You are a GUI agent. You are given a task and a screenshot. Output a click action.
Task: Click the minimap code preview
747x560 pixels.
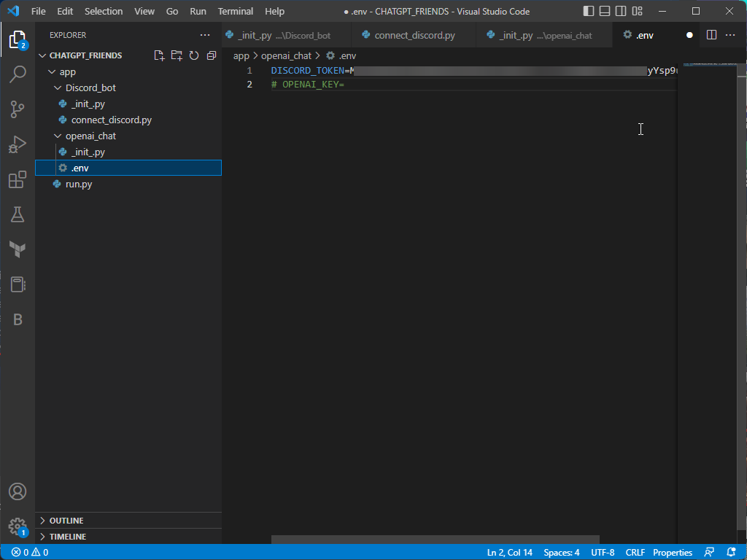point(710,64)
